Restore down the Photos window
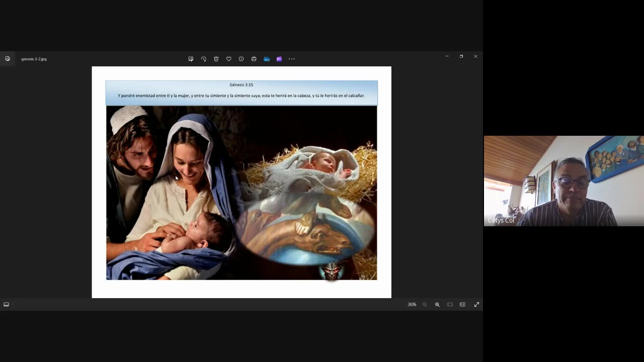The height and width of the screenshot is (362, 644). [461, 56]
